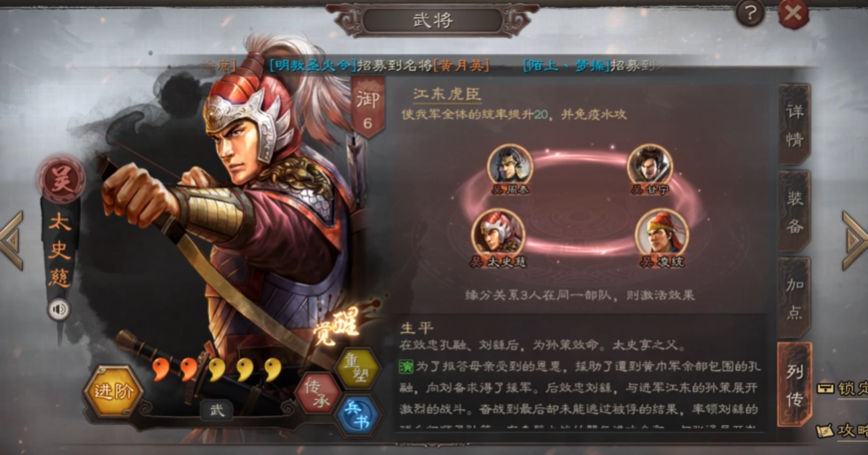Tap the 觉醒 awakening badge

pos(337,326)
